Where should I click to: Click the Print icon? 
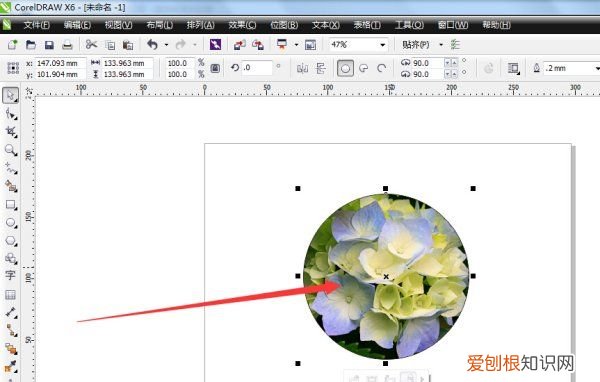pyautogui.click(x=67, y=45)
